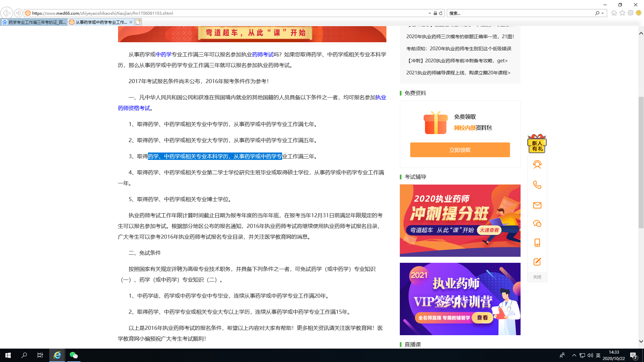This screenshot has width=644, height=362.
Task: Click the phone icon in sidebar
Action: [537, 185]
